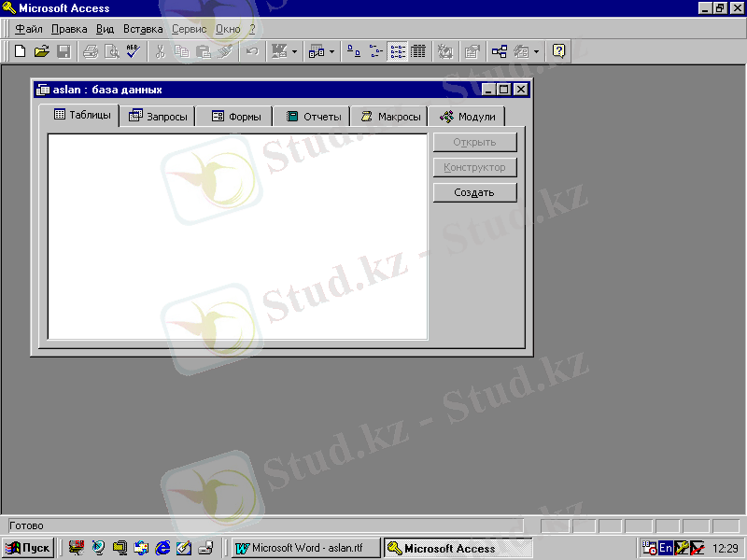Launch Internet Explorer from quick launch
This screenshot has width=747, height=560.
[162, 548]
